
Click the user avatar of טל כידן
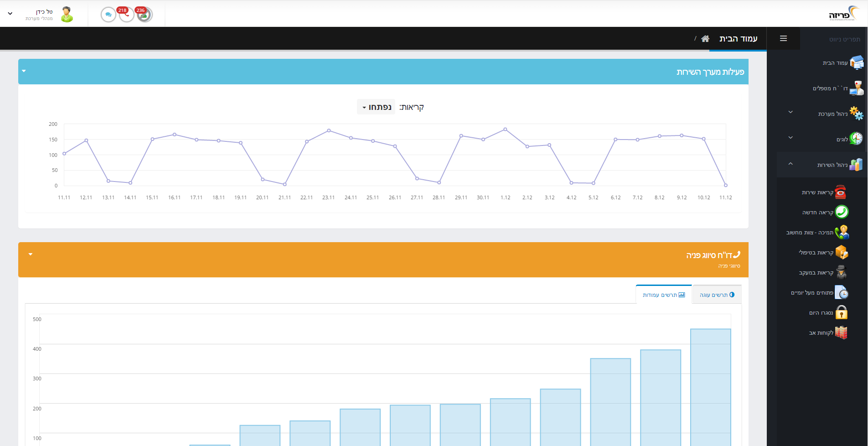click(67, 15)
